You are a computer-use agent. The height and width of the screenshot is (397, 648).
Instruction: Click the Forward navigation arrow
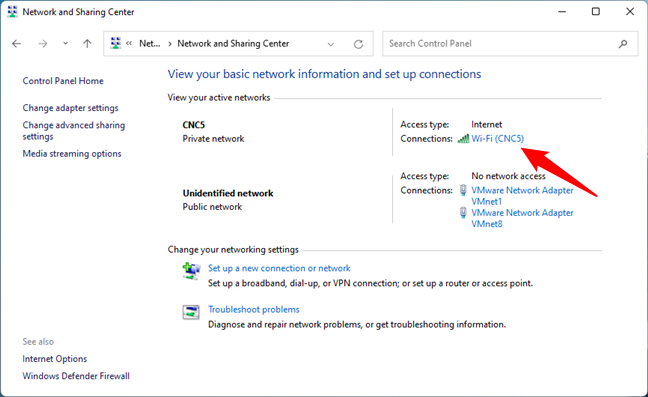(43, 43)
